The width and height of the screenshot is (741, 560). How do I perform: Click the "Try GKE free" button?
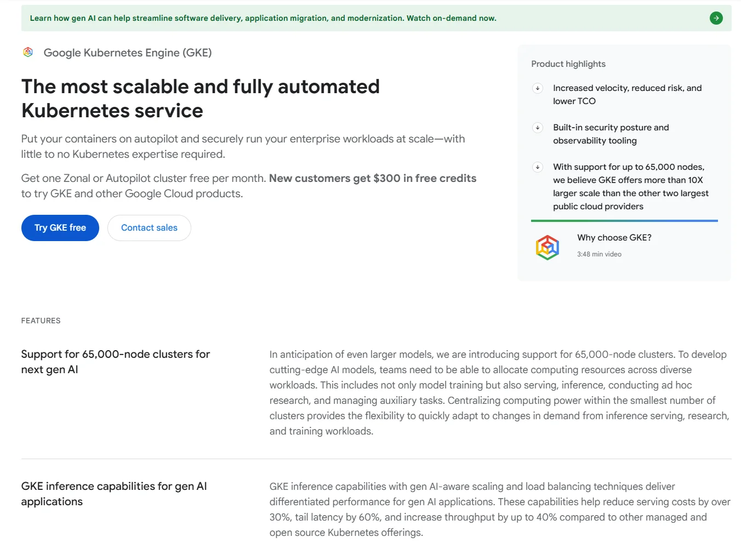[60, 228]
